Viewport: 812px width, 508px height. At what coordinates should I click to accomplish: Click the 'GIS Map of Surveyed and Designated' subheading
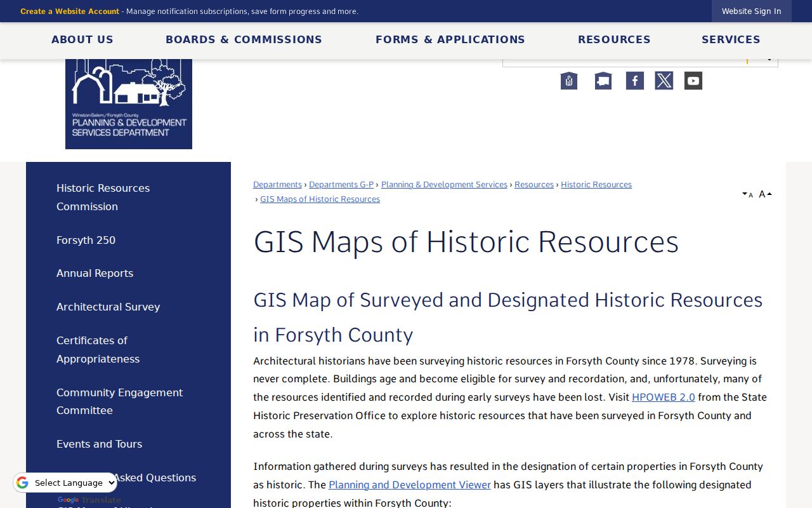pos(508,317)
